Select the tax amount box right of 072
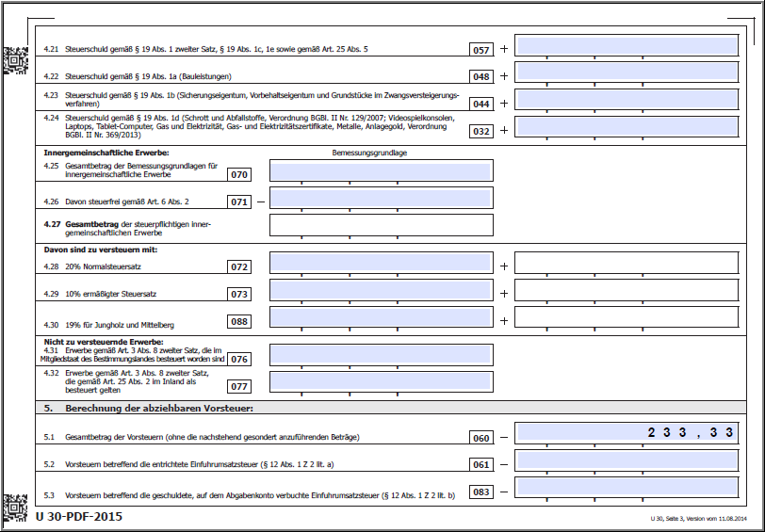This screenshot has height=532, width=765. pos(627,264)
